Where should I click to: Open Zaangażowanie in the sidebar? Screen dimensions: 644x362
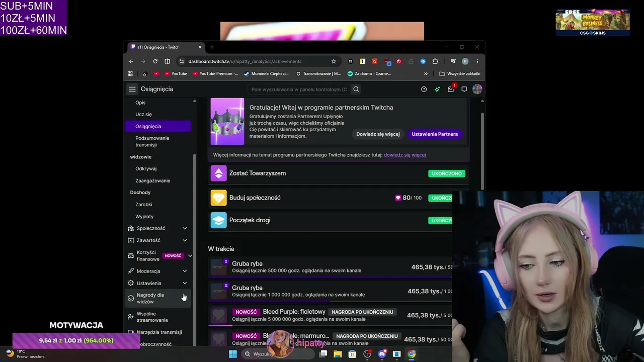(x=153, y=180)
